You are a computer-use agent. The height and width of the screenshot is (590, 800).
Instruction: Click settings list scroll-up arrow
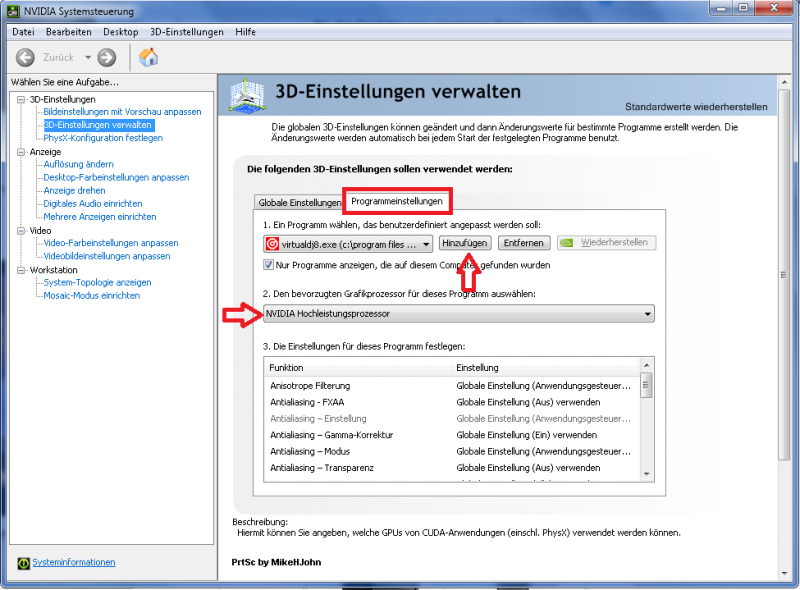click(646, 365)
